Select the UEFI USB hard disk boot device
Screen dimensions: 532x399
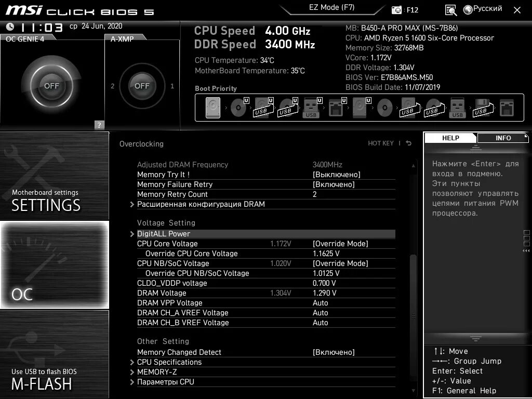263,108
